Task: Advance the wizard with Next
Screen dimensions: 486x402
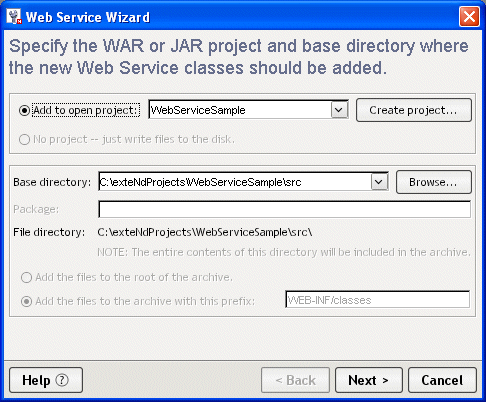Action: pyautogui.click(x=369, y=380)
